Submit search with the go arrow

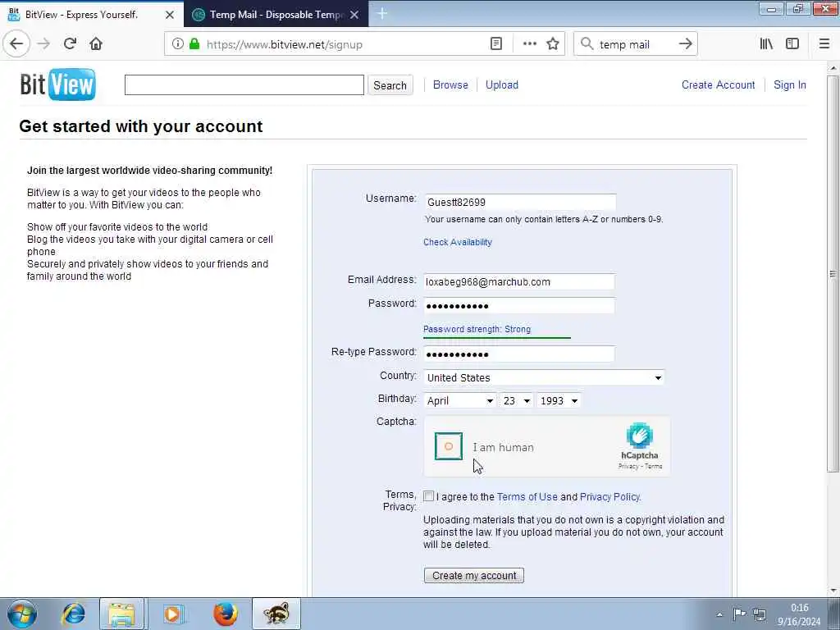[x=686, y=44]
